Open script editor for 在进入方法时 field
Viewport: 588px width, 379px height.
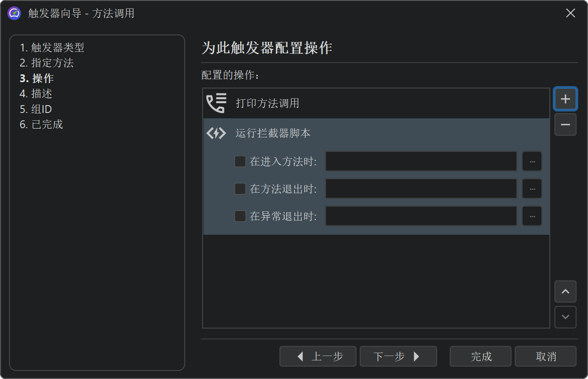tap(532, 161)
